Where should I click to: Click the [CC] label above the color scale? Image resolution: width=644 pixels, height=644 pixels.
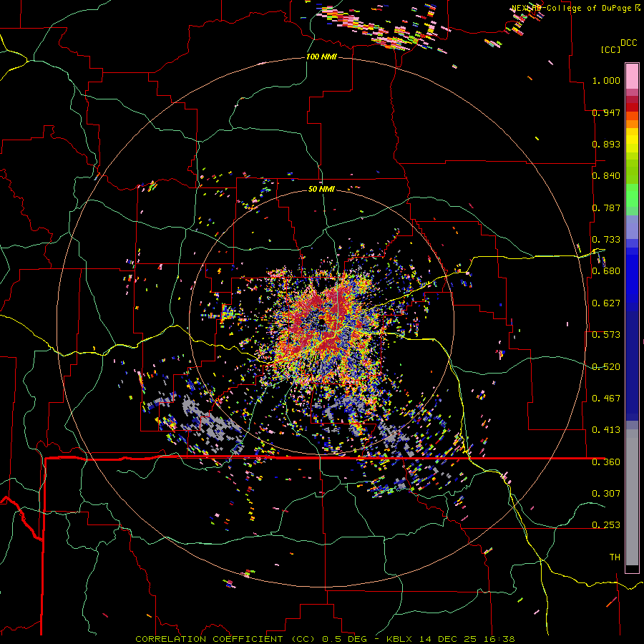[x=610, y=49]
